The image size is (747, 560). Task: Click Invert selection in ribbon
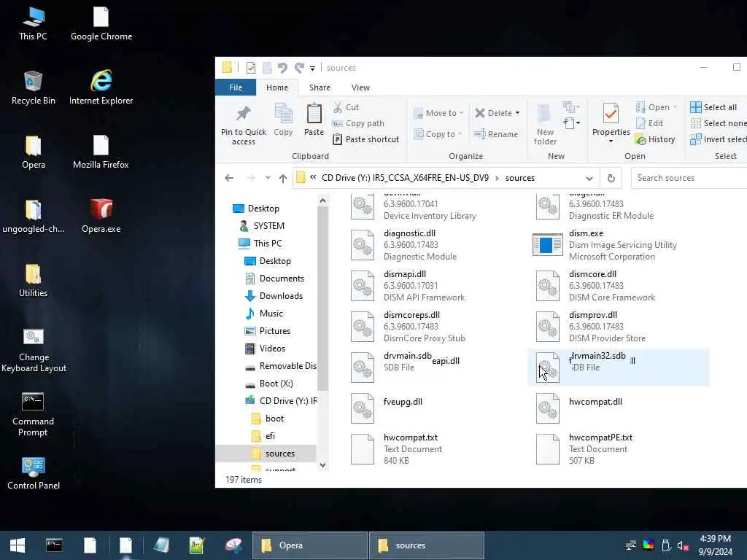pyautogui.click(x=719, y=139)
